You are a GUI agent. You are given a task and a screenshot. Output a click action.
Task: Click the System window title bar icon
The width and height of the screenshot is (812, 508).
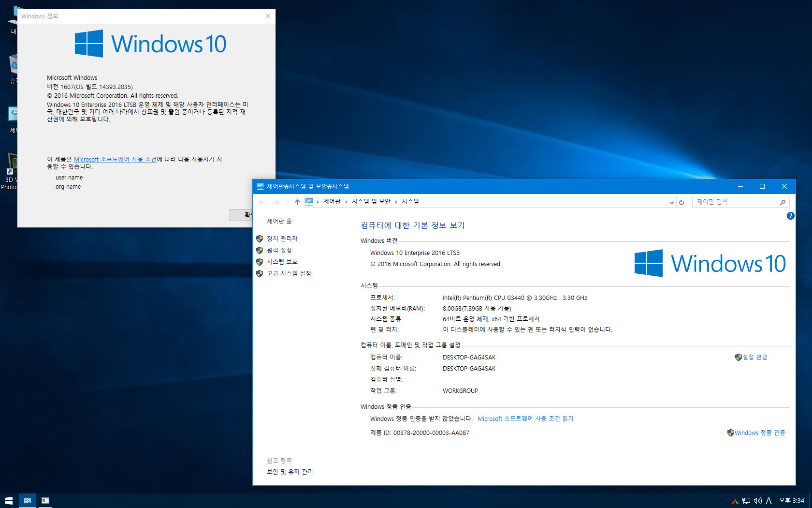(261, 186)
